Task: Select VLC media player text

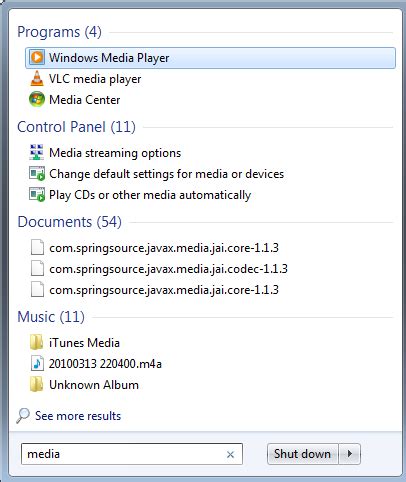Action: tap(95, 79)
